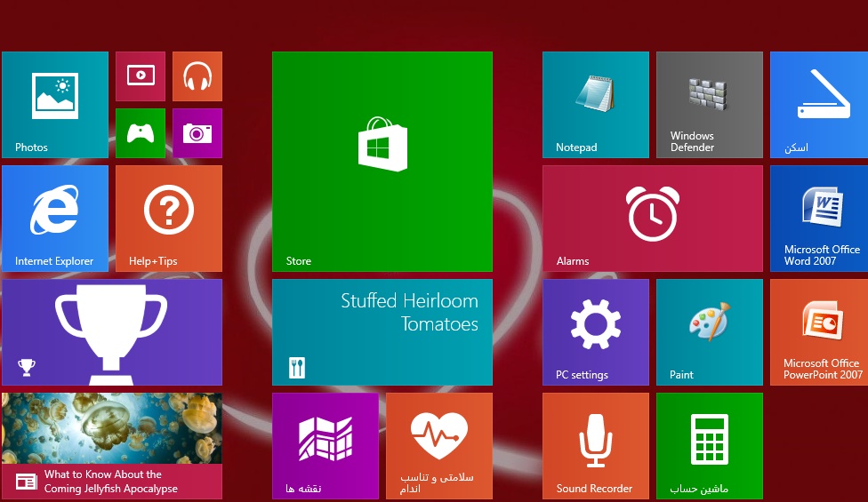
Task: Open Stuffed Heirloom Tomatoes food tile
Action: (x=382, y=332)
